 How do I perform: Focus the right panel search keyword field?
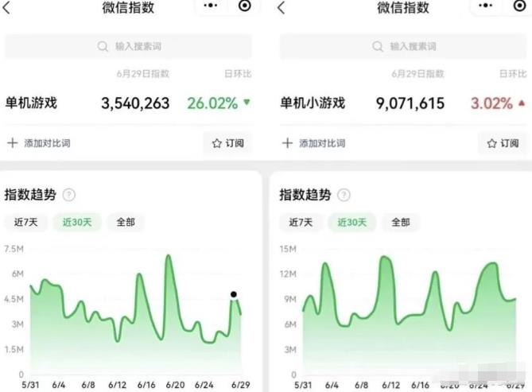(x=403, y=46)
